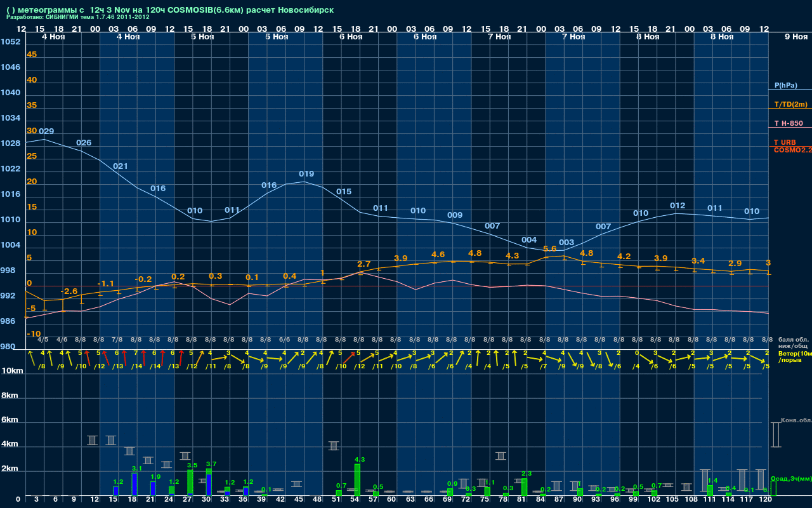The image size is (812, 508).
Task: Select the P(hPa) pressure legend entry
Action: 785,85
